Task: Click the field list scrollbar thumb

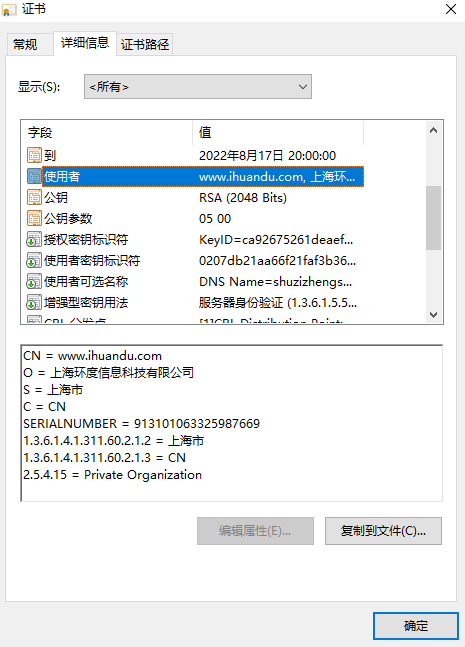Action: [433, 218]
